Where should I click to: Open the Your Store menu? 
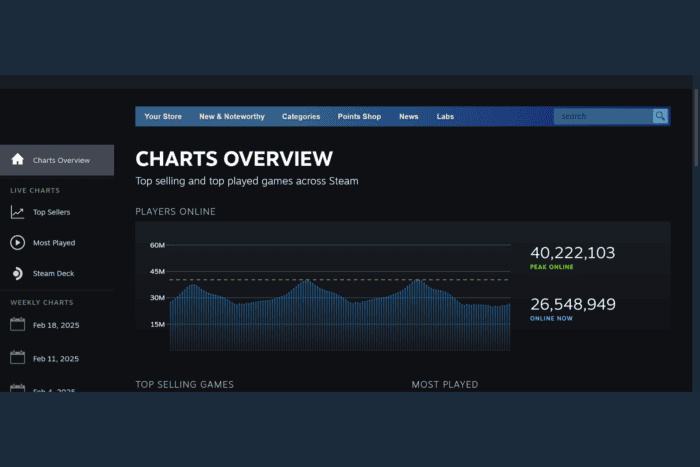point(163,117)
